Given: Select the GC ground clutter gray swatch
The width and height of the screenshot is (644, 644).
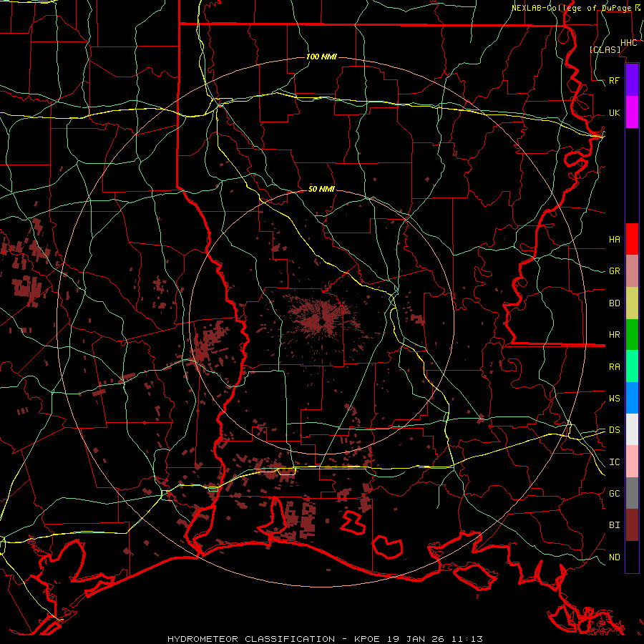Looking at the screenshot, I should click(632, 493).
